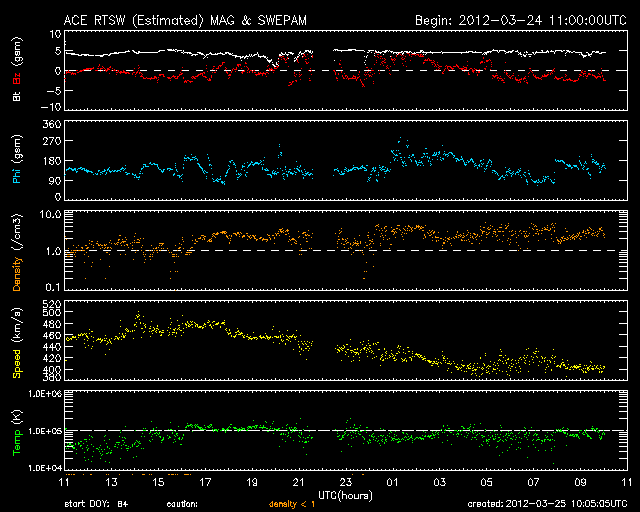Click the '1.0E+04' tick on Temp axis
Viewport: 640px width, 512px height.
(x=45, y=468)
